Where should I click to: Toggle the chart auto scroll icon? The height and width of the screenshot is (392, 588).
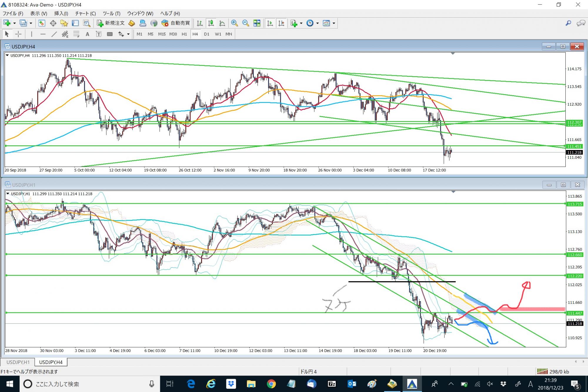tap(270, 23)
